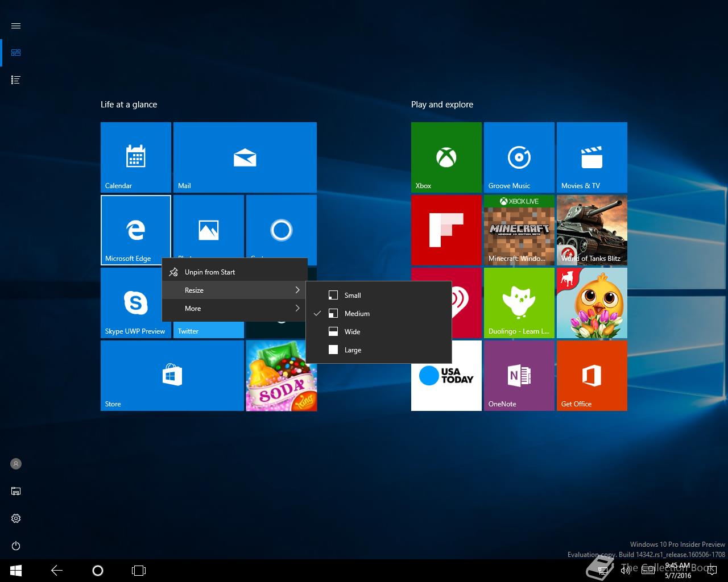Choose Small tile size
The height and width of the screenshot is (582, 728).
[379, 296]
